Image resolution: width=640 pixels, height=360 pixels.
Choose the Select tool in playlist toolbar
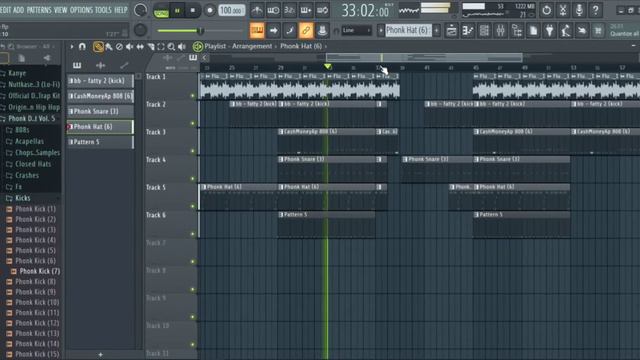pyautogui.click(x=161, y=47)
